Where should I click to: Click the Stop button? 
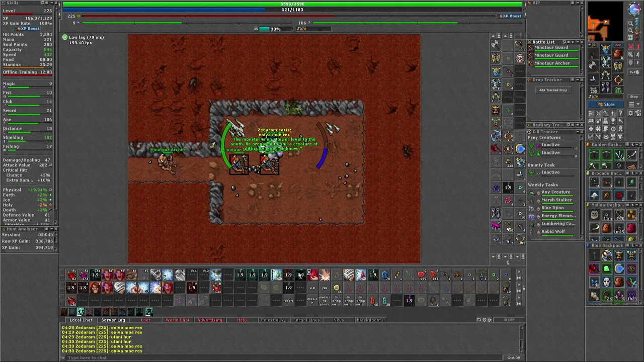pyautogui.click(x=634, y=97)
